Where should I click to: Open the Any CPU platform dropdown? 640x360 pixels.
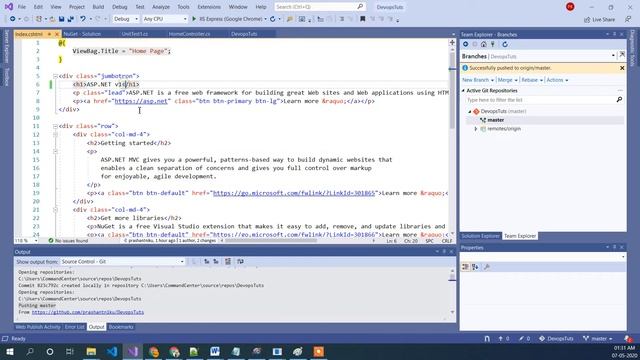tap(165, 19)
